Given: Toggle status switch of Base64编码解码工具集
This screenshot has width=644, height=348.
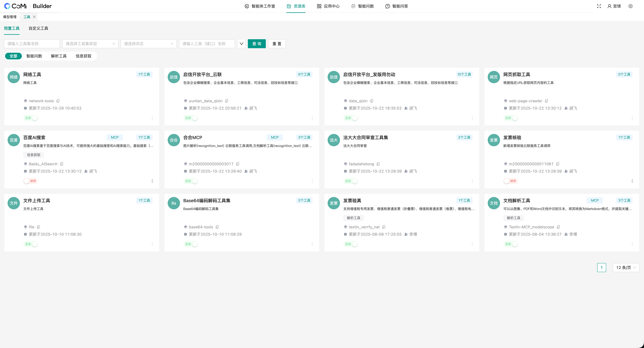Looking at the screenshot, I should (x=191, y=244).
